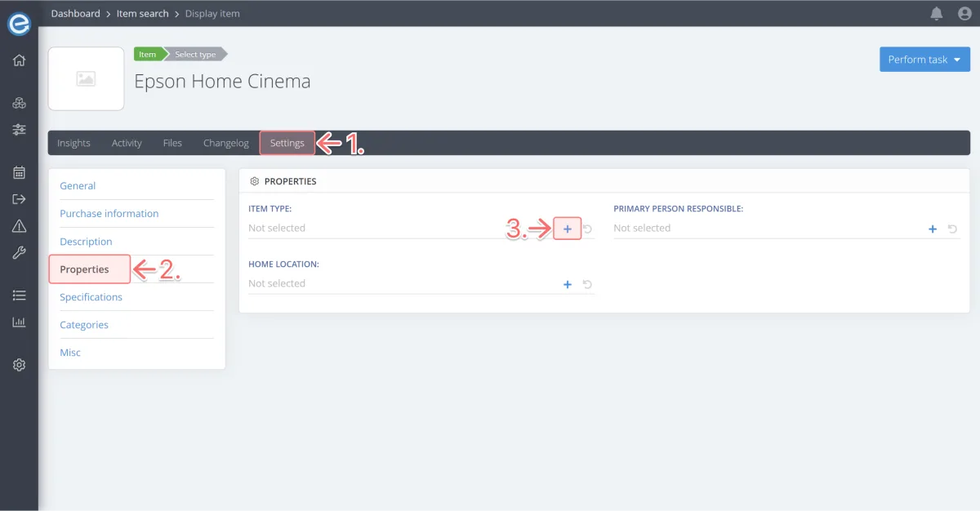Click the plus icon for Home Location

568,284
